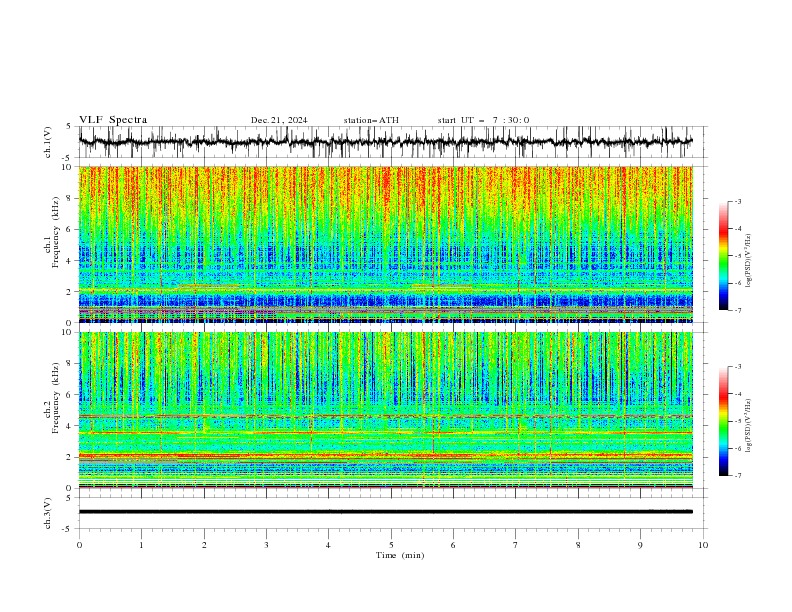
Task: Click the "Time (min)" x-axis label
Action: (x=400, y=555)
